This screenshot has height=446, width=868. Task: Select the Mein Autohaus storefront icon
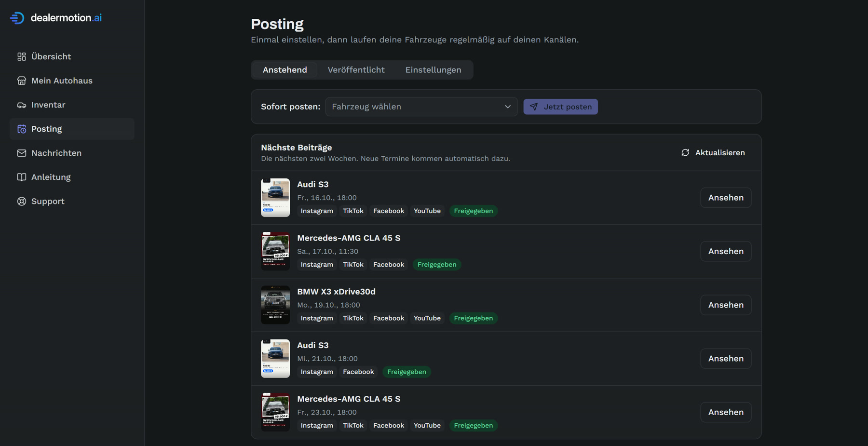coord(22,81)
